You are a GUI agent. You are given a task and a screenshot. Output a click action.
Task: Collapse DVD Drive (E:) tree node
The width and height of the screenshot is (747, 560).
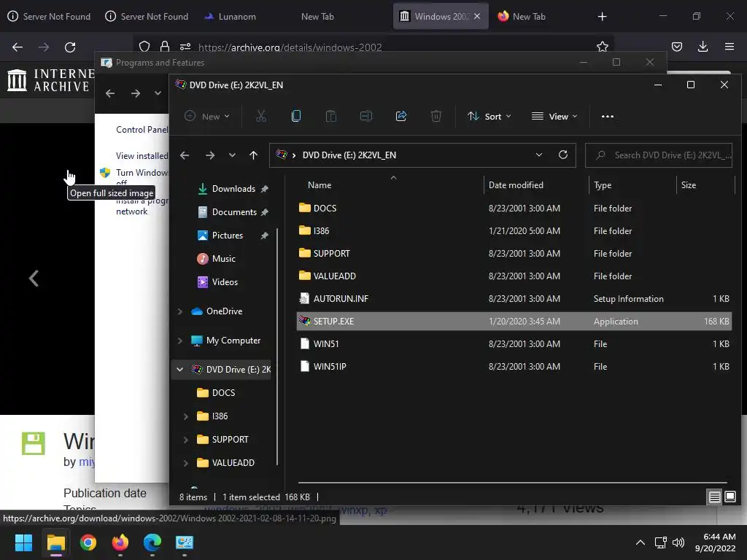point(180,370)
